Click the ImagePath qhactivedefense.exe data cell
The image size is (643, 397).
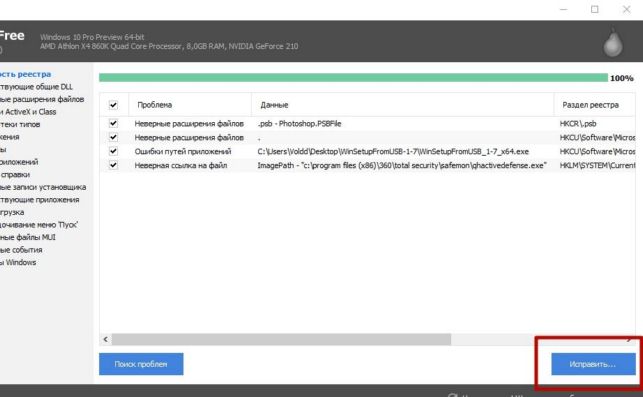[x=402, y=165]
